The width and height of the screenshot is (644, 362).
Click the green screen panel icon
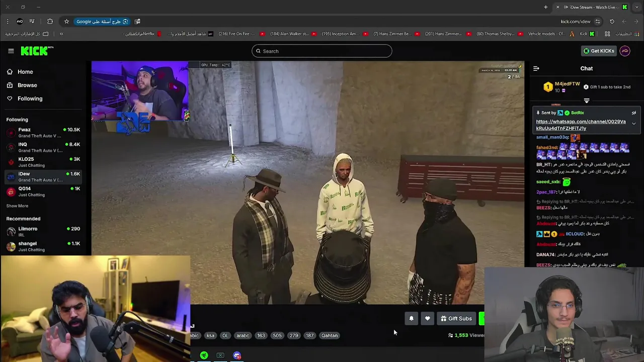pos(220,355)
